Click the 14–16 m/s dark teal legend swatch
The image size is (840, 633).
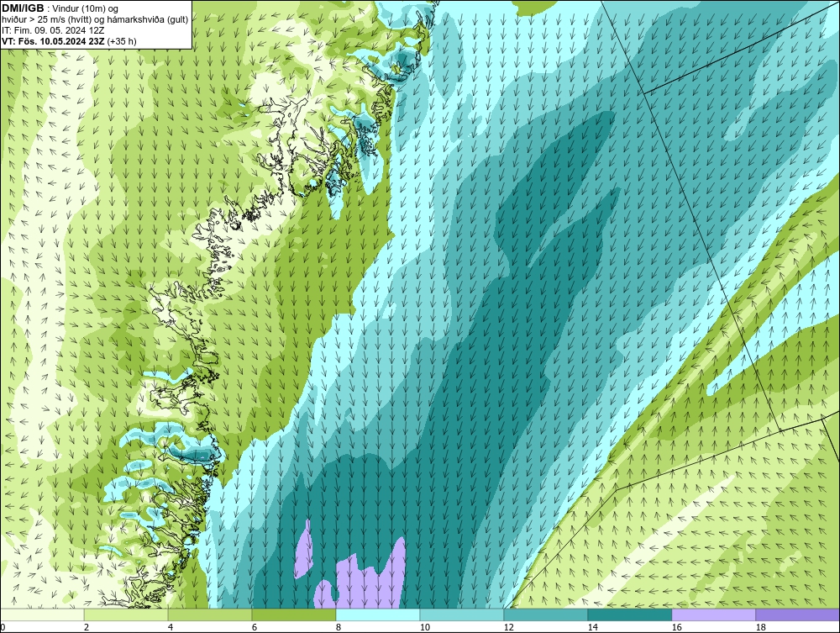pos(629,615)
